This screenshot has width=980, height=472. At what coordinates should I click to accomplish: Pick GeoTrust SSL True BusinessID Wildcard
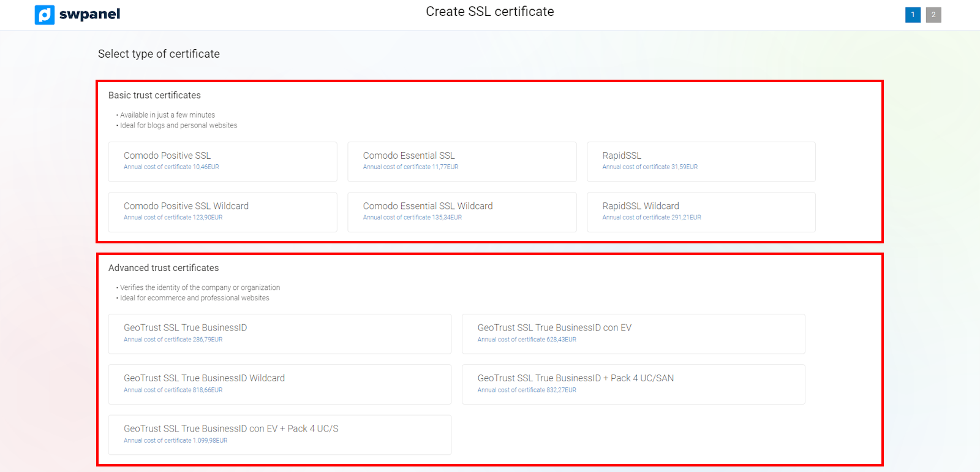click(279, 384)
